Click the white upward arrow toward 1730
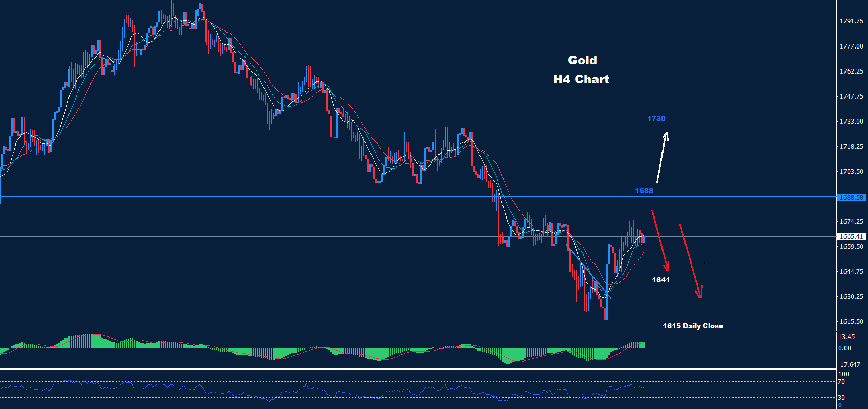 point(662,157)
